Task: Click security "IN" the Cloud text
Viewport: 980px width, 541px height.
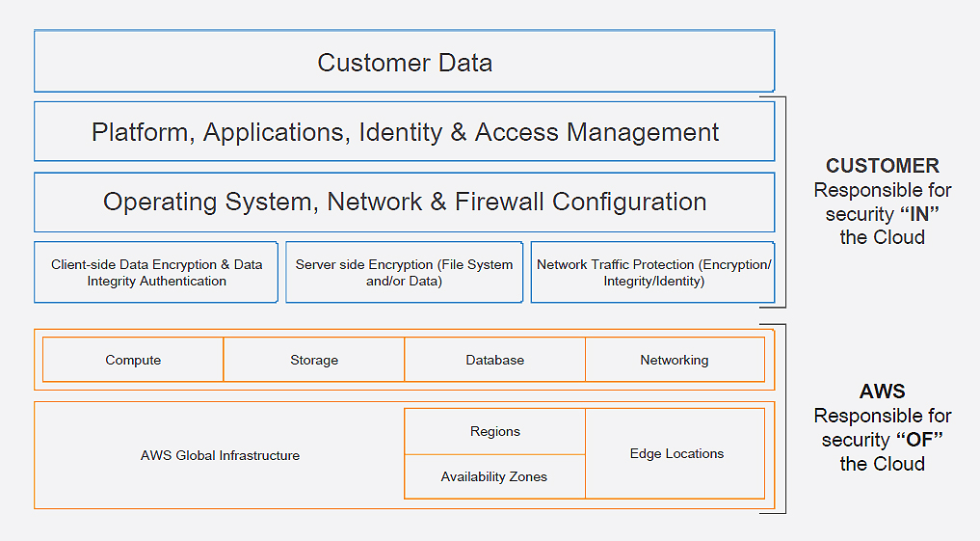Action: tap(883, 226)
